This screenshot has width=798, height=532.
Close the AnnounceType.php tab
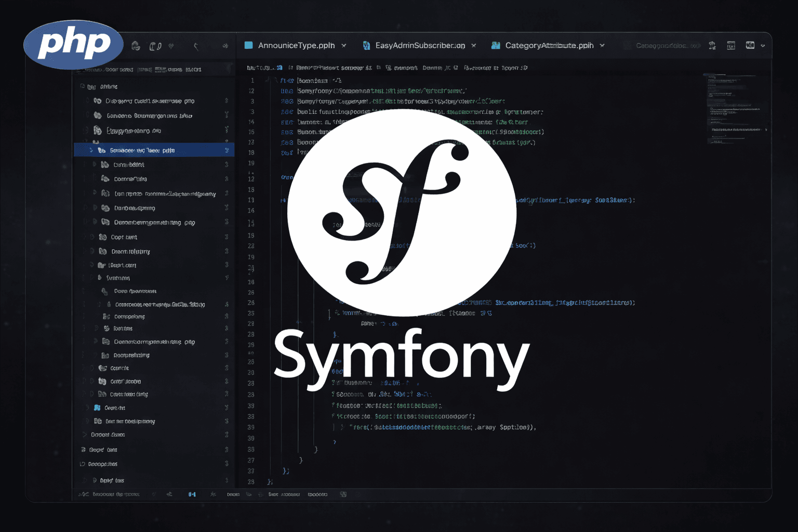(344, 45)
